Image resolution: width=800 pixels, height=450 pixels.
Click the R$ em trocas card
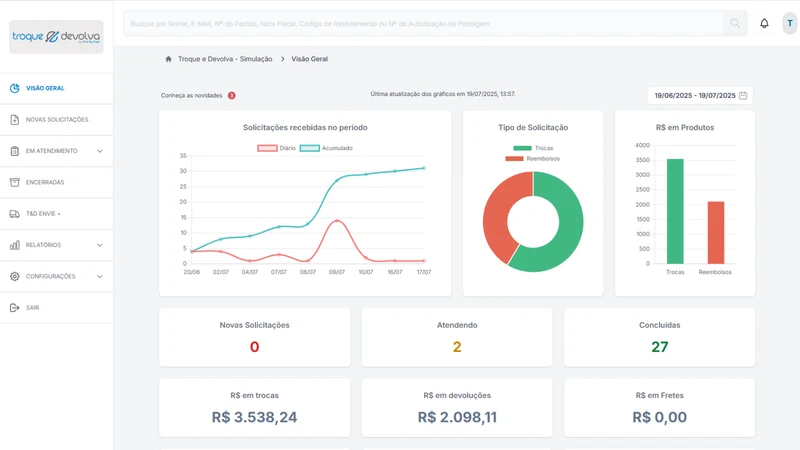[x=255, y=407]
